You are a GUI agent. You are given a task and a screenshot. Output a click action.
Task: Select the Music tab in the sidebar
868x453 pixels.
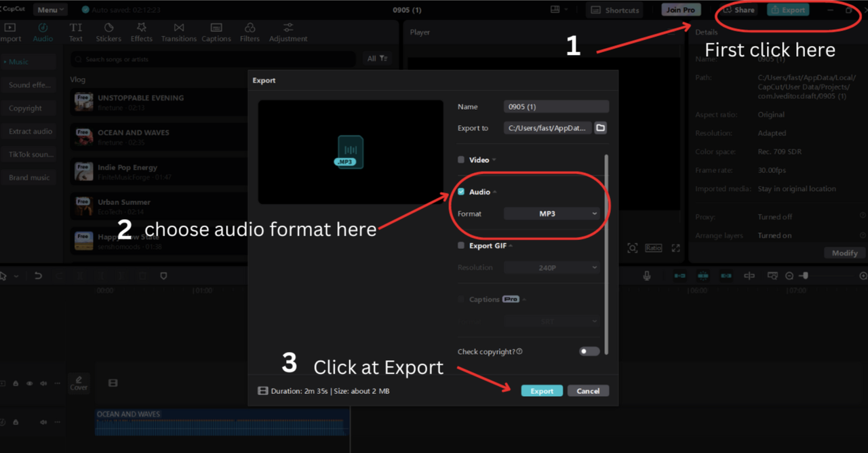27,62
